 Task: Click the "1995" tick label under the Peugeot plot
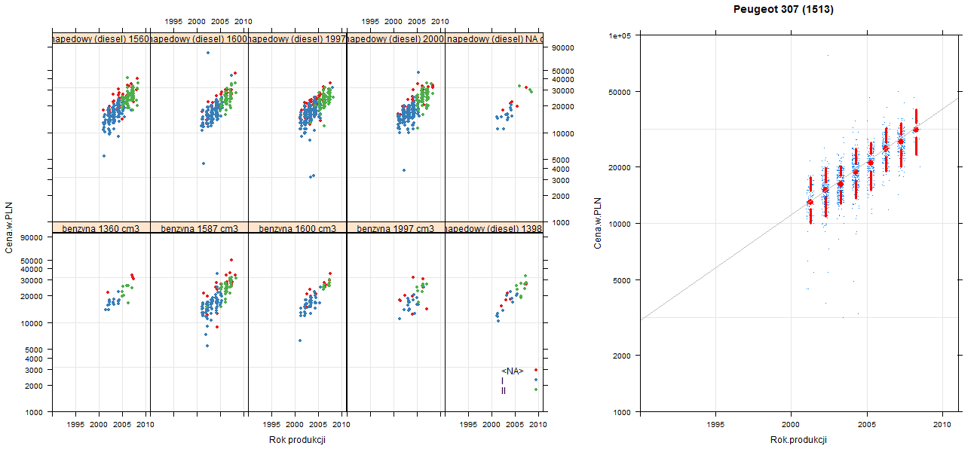click(716, 425)
